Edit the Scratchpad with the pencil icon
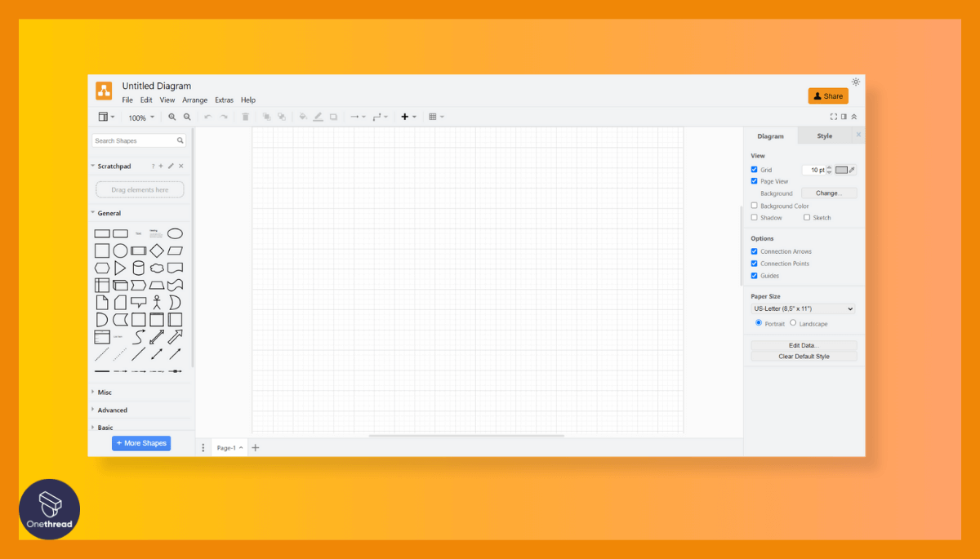The width and height of the screenshot is (980, 559). tap(171, 166)
